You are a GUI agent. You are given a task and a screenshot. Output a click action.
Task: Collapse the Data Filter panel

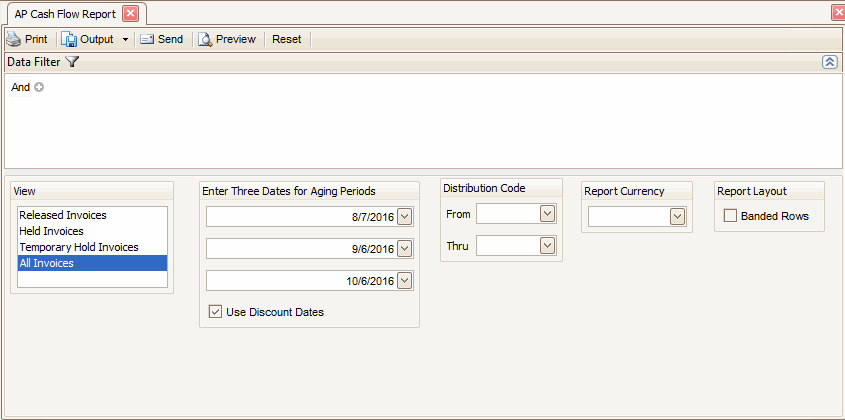[x=829, y=62]
